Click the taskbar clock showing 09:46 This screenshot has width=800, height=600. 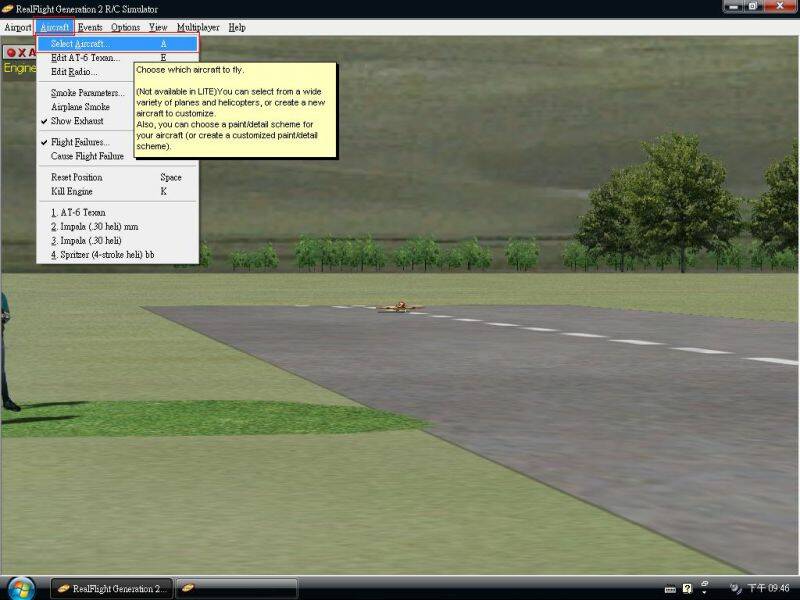(x=768, y=588)
